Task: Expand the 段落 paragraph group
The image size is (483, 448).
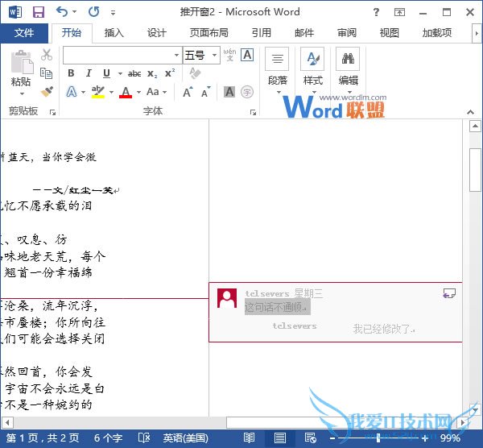Action: tap(278, 71)
